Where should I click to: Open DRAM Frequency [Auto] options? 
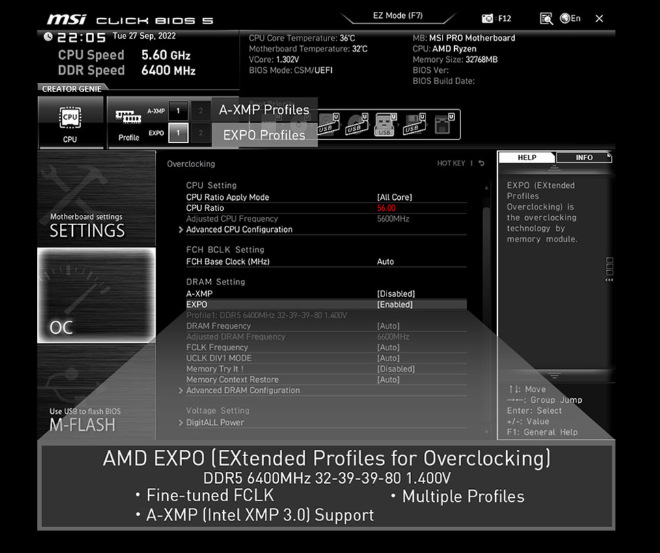click(388, 326)
